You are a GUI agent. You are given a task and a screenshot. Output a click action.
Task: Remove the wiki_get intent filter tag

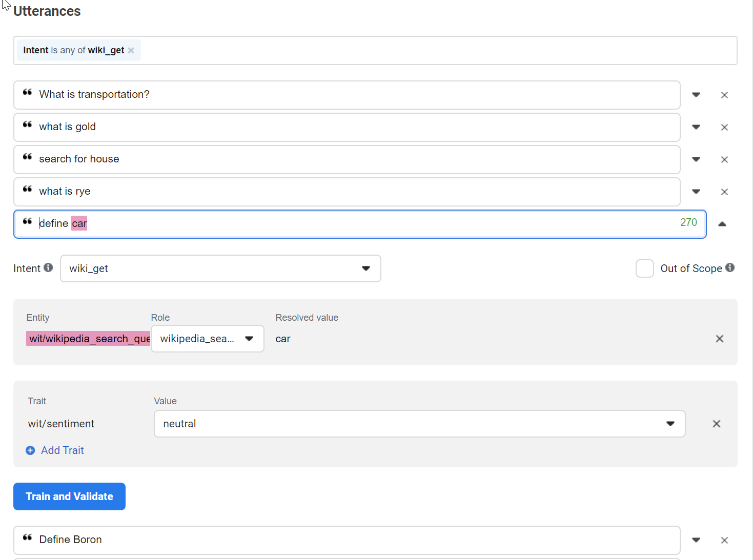[x=131, y=50]
